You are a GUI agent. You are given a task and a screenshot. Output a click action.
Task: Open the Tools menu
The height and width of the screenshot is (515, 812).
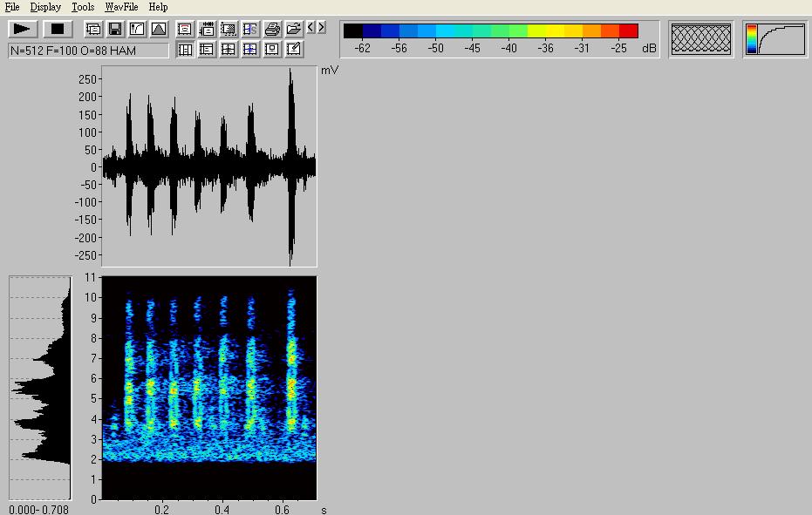[83, 7]
